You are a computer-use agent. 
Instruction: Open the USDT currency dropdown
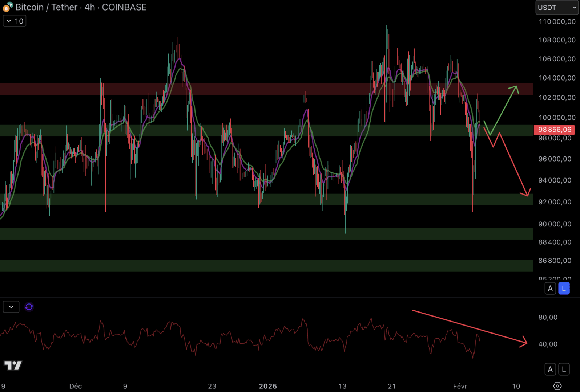(556, 8)
